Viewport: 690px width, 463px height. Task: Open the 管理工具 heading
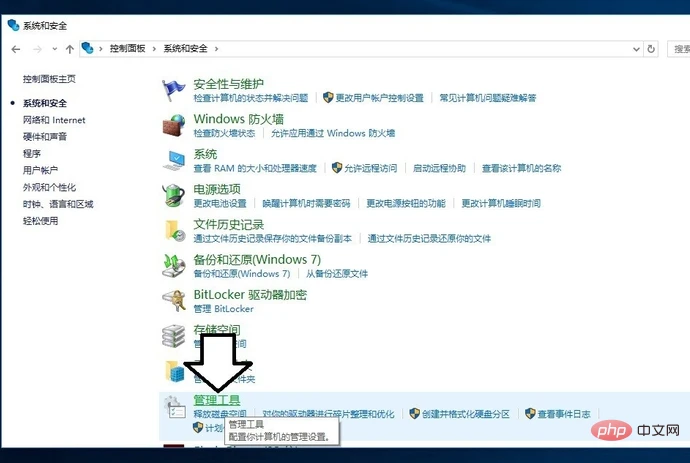click(x=217, y=400)
